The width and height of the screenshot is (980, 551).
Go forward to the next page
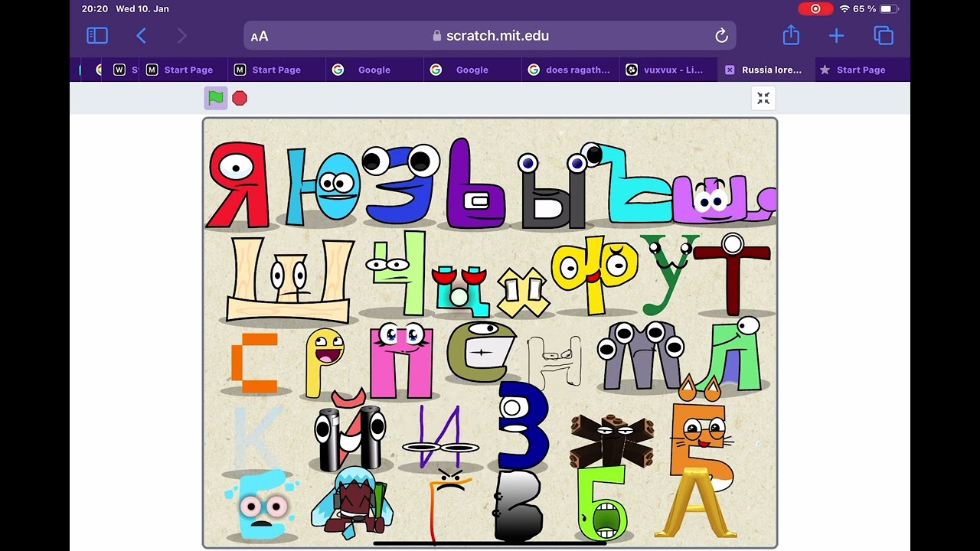(181, 35)
